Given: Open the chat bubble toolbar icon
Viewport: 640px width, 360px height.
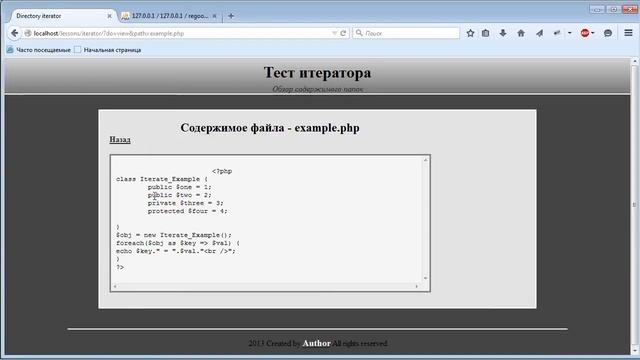Looking at the screenshot, I should [x=608, y=33].
